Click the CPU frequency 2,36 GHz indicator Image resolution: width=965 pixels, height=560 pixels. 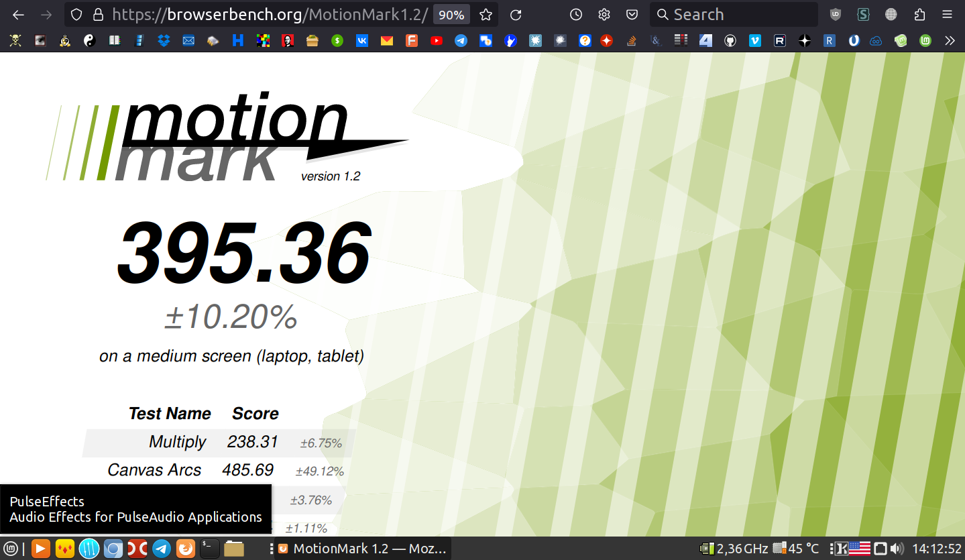point(734,549)
